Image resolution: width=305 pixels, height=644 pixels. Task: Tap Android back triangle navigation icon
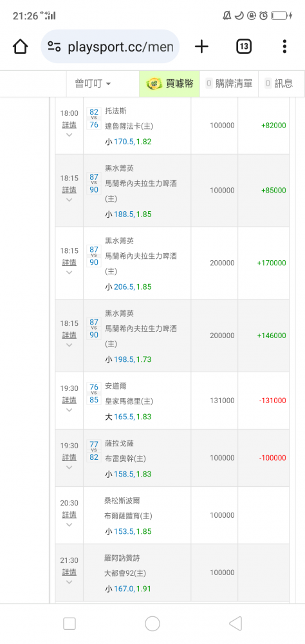[236, 623]
